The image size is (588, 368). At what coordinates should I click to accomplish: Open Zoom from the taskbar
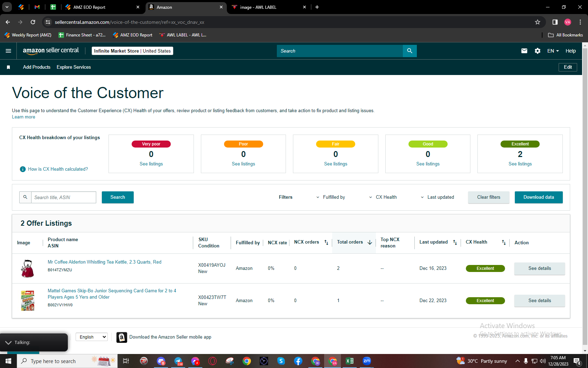(366, 361)
